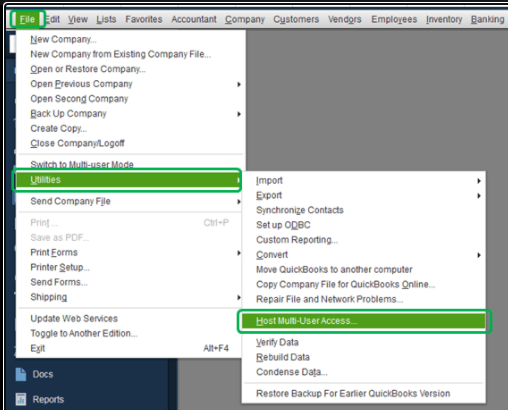This screenshot has height=410, width=508.
Task: Open the Banking menu
Action: pyautogui.click(x=487, y=19)
